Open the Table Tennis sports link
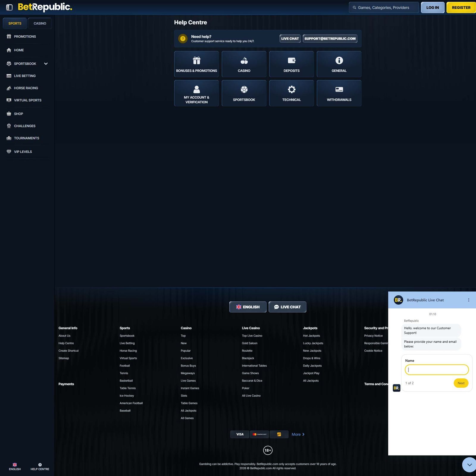Viewport: 476px width, 476px height. [128, 388]
